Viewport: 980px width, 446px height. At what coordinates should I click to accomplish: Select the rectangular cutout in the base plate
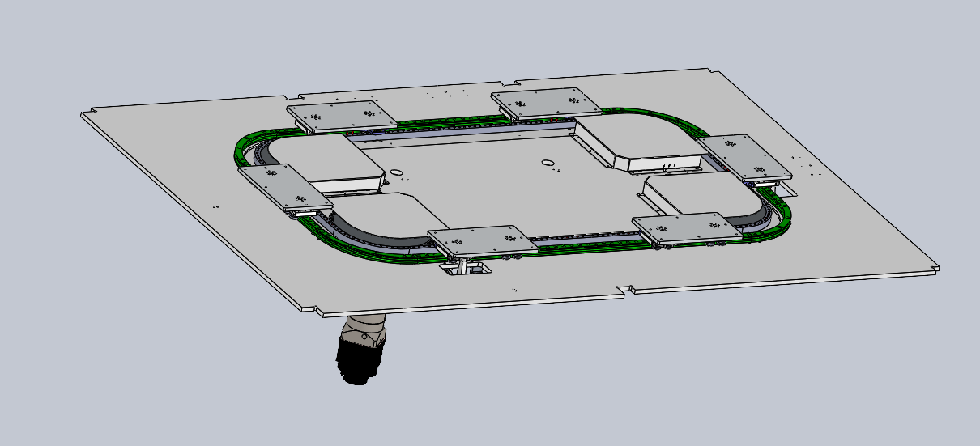click(466, 268)
